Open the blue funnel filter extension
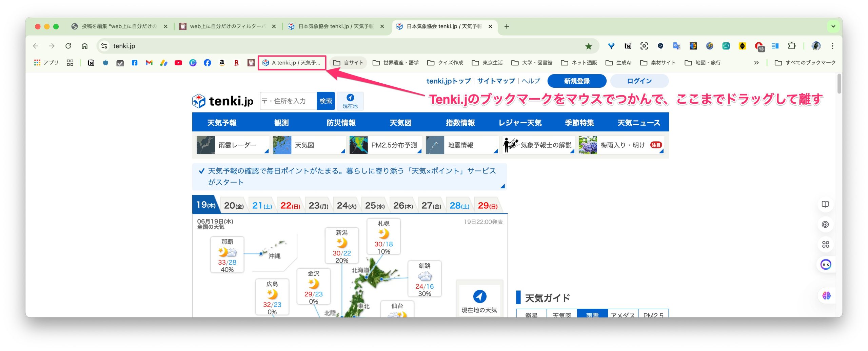868x351 pixels. pos(611,46)
